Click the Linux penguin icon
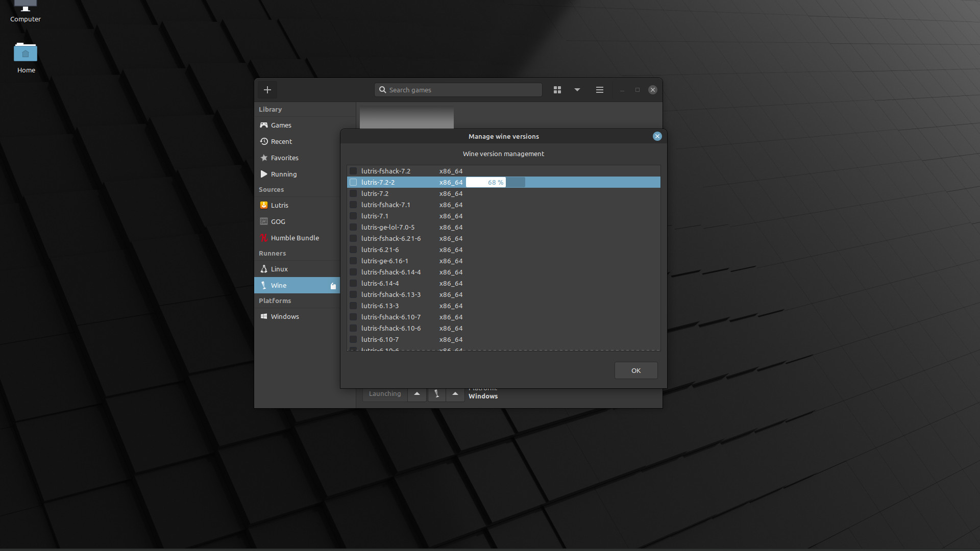 click(264, 269)
